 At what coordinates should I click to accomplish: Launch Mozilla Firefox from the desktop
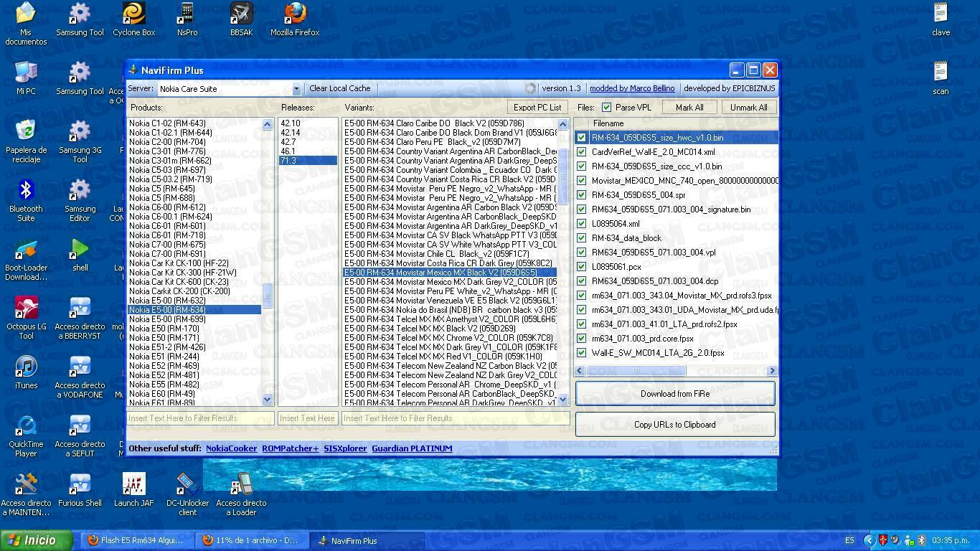[295, 19]
